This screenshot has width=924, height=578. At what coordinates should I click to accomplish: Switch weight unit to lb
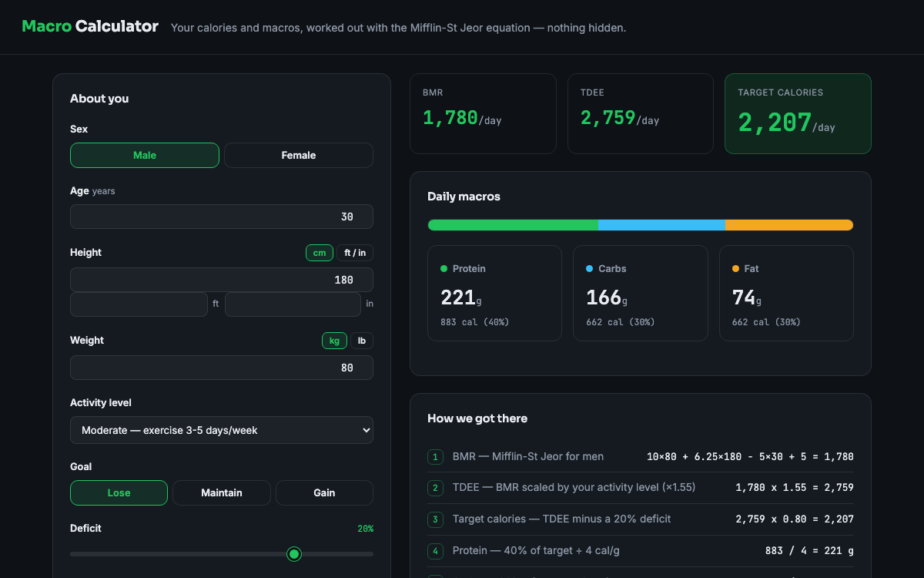coord(362,341)
